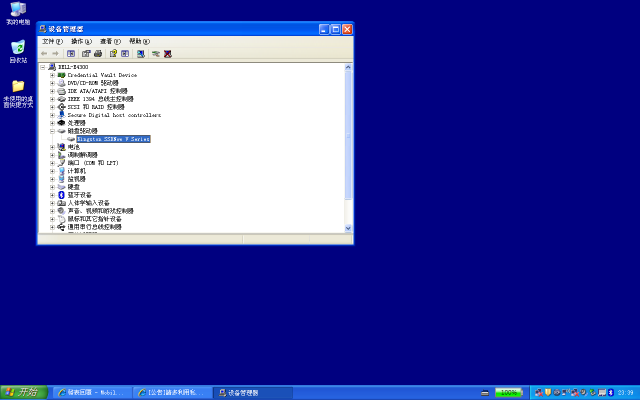Click the yellow security shield tray icon
640x400 pixels.
(548, 393)
